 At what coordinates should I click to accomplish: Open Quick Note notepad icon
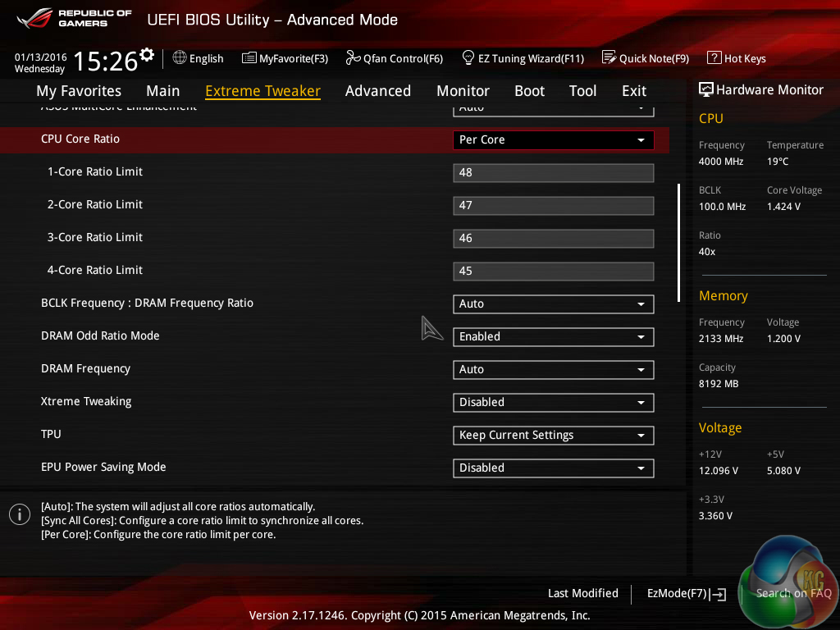tap(609, 57)
